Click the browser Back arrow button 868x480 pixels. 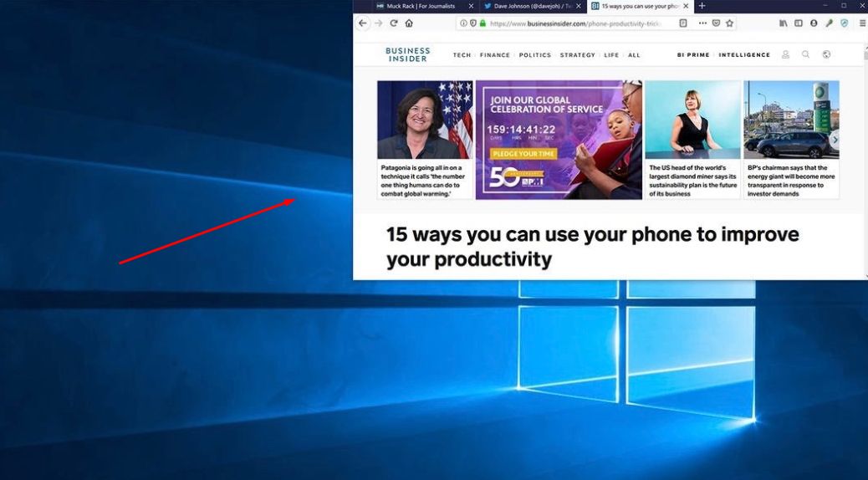pos(362,23)
